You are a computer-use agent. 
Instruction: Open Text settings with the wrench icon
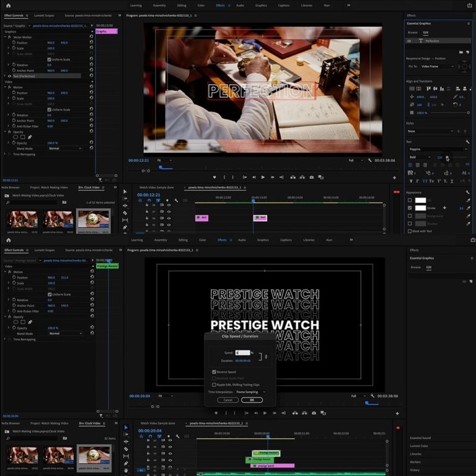tap(467, 142)
